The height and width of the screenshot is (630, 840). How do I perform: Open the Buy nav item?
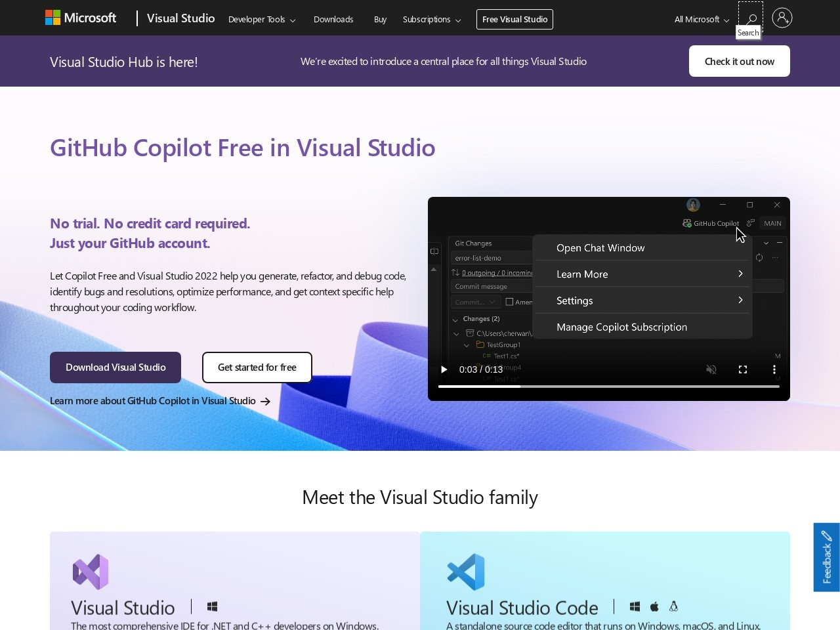380,20
